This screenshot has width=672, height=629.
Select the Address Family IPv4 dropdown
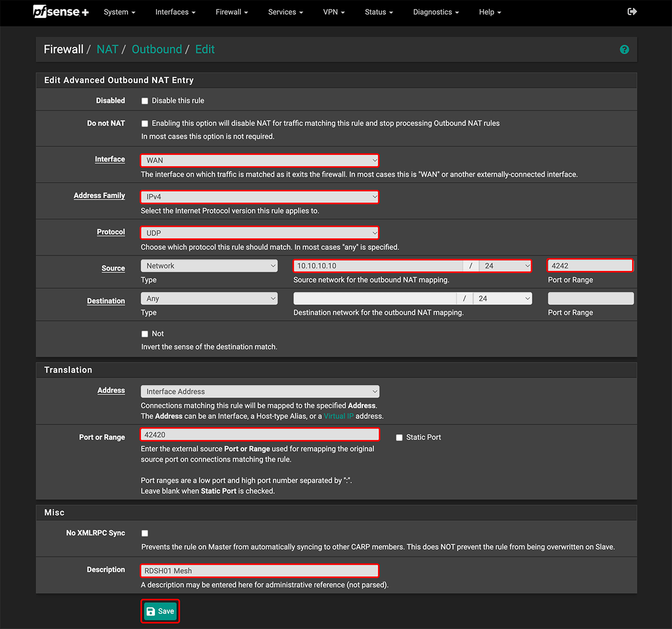(259, 197)
